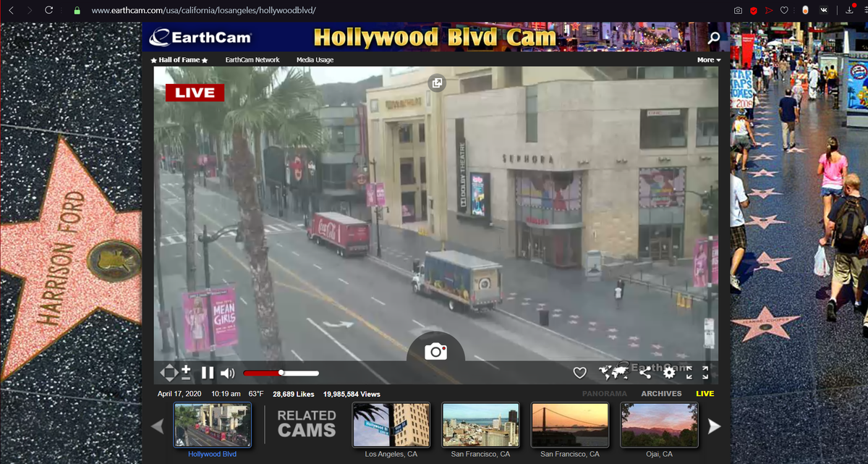
Task: Pause the live video stream
Action: coord(207,374)
